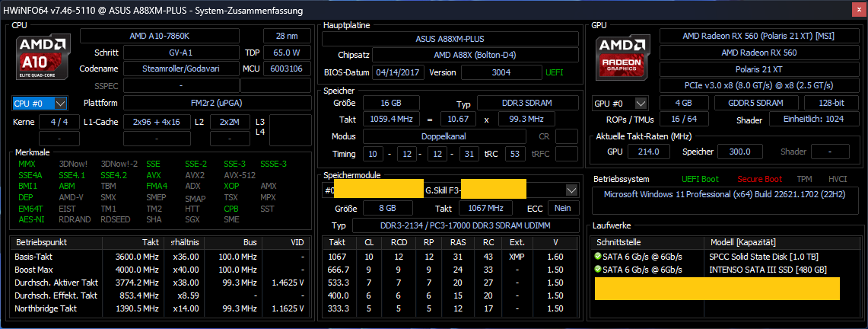Screen dimensions: 868x329
Task: Select the Boost Max row
Action: 161,270
